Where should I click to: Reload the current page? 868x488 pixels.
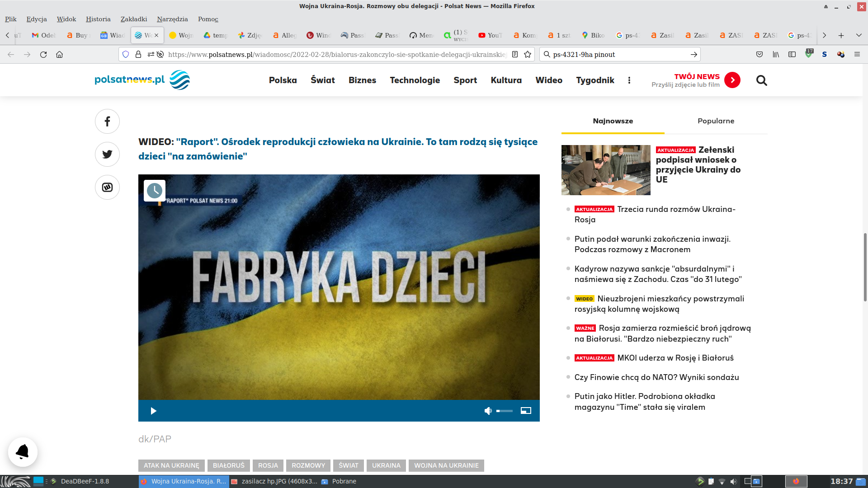pyautogui.click(x=43, y=54)
